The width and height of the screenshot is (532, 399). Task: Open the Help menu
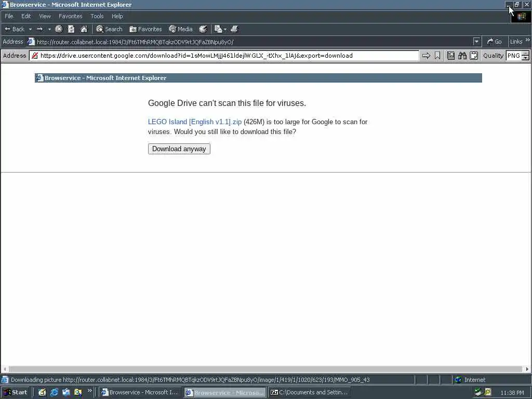117,16
